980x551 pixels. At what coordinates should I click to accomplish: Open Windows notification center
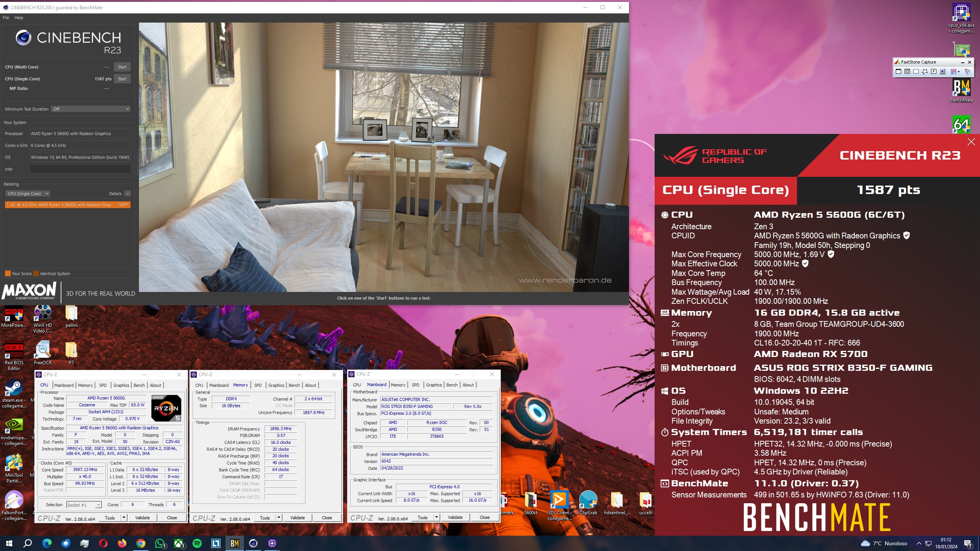(968, 543)
